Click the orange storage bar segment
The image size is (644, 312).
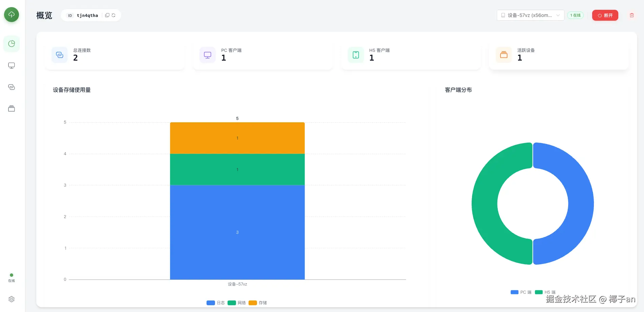coord(237,138)
